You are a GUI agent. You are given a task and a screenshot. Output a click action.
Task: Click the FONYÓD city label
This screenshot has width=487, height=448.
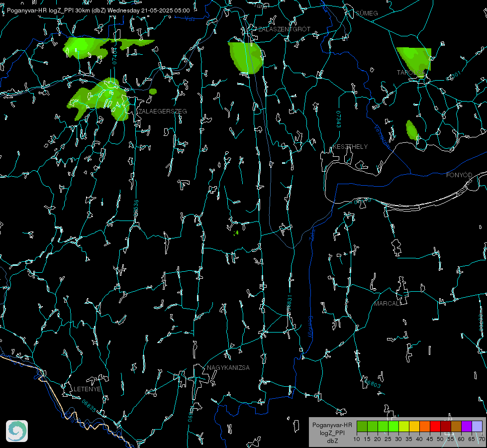(x=459, y=175)
